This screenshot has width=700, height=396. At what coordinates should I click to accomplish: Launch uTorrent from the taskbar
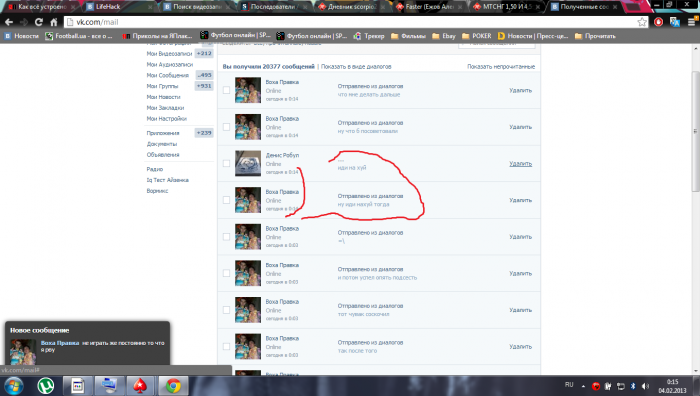[45, 385]
